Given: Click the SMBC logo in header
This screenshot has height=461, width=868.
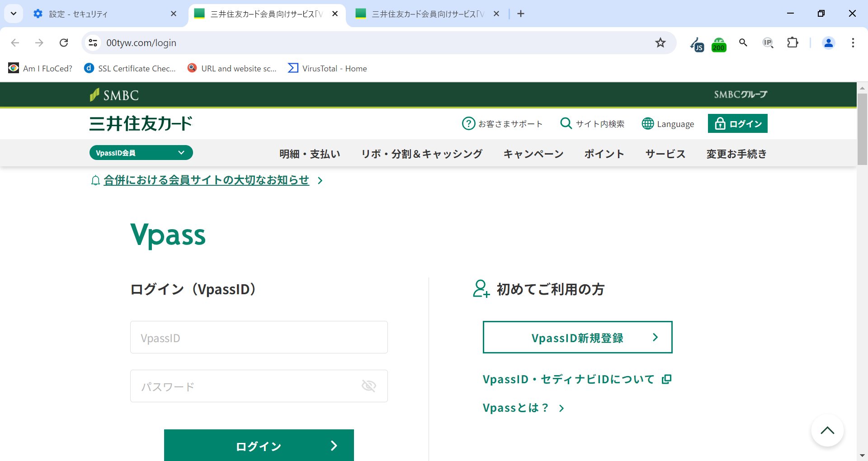Looking at the screenshot, I should (114, 95).
